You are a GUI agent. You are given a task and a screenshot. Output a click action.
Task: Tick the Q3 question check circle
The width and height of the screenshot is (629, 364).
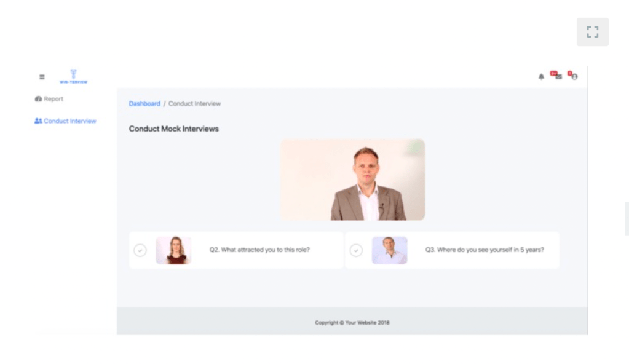[356, 250]
